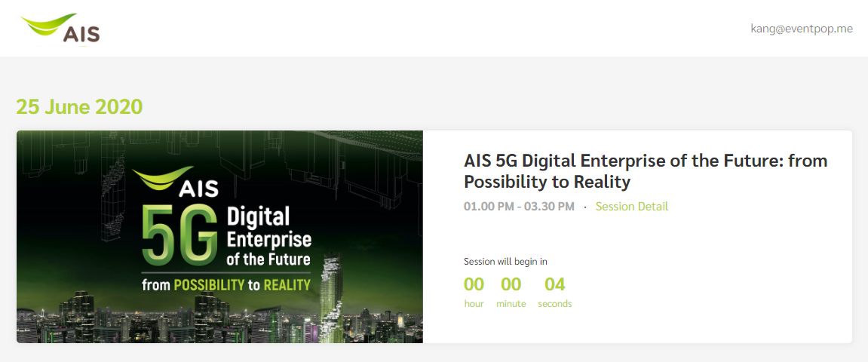
Task: Click the 'Session will begin in' label
Action: [505, 261]
